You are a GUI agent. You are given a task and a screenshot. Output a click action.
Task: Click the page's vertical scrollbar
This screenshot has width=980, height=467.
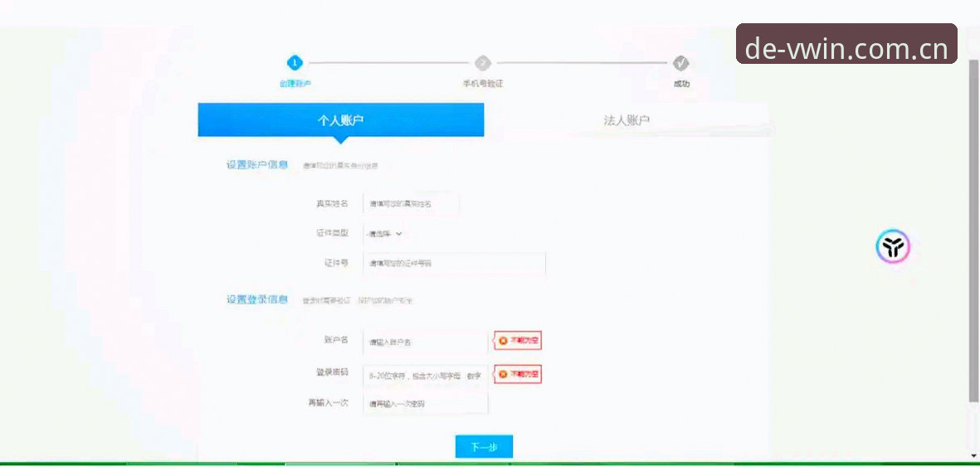click(x=973, y=231)
